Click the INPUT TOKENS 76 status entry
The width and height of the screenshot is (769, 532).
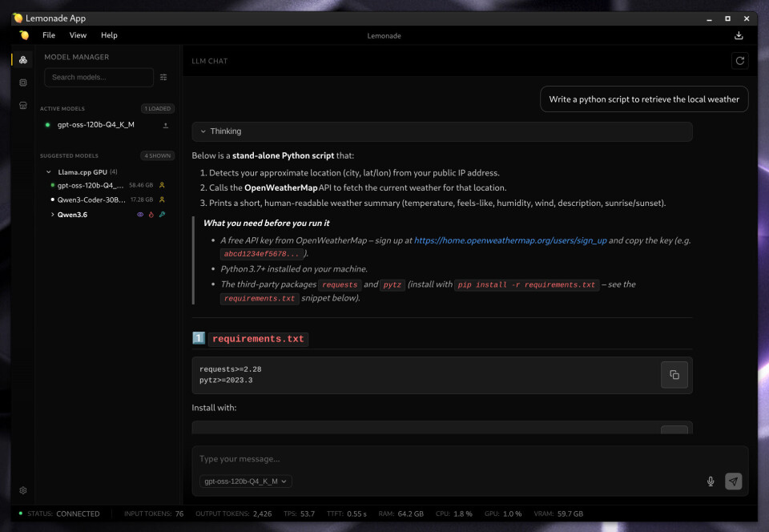(154, 514)
